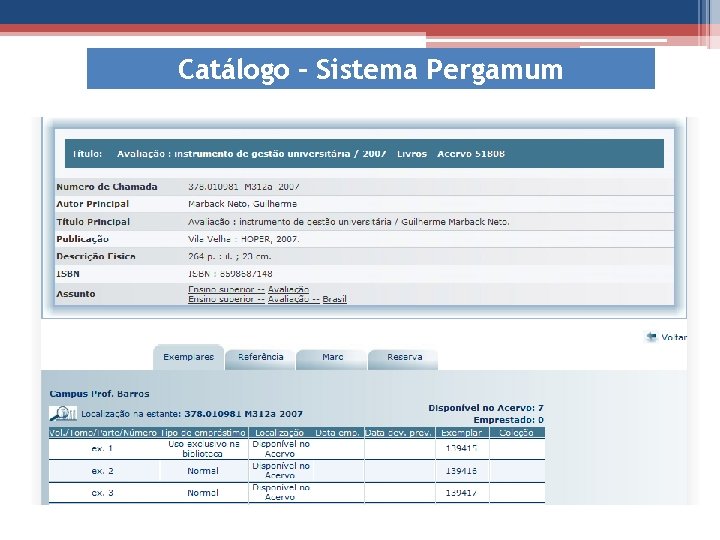Click the Tipo de empréstimo column header
This screenshot has width=720, height=540.
[202, 433]
